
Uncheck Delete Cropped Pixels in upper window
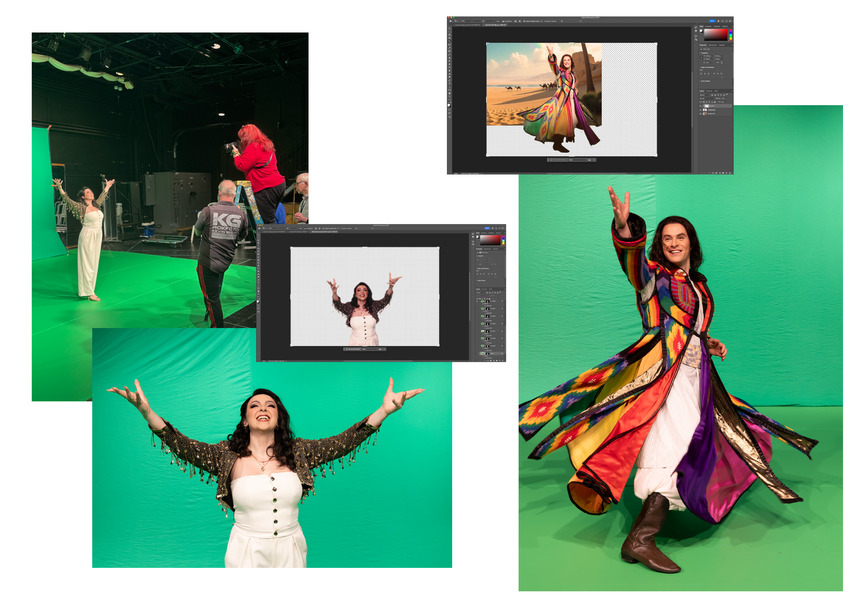point(524,21)
